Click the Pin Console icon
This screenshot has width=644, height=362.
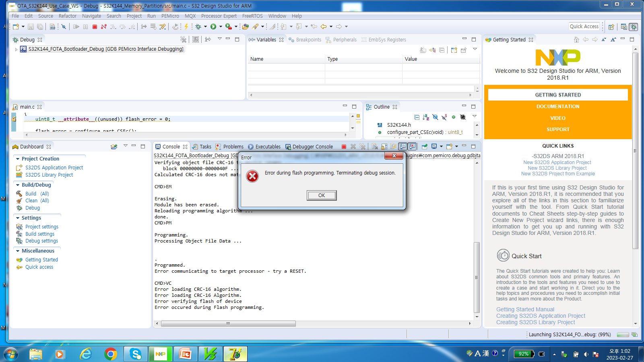[x=425, y=146]
